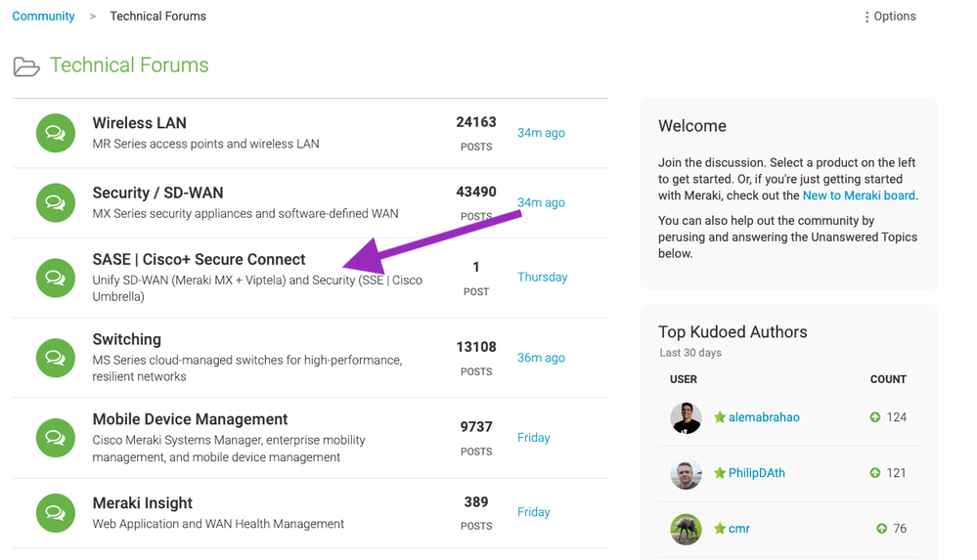Click the kudos icon next to 124
The image size is (977, 560).
pos(874,417)
